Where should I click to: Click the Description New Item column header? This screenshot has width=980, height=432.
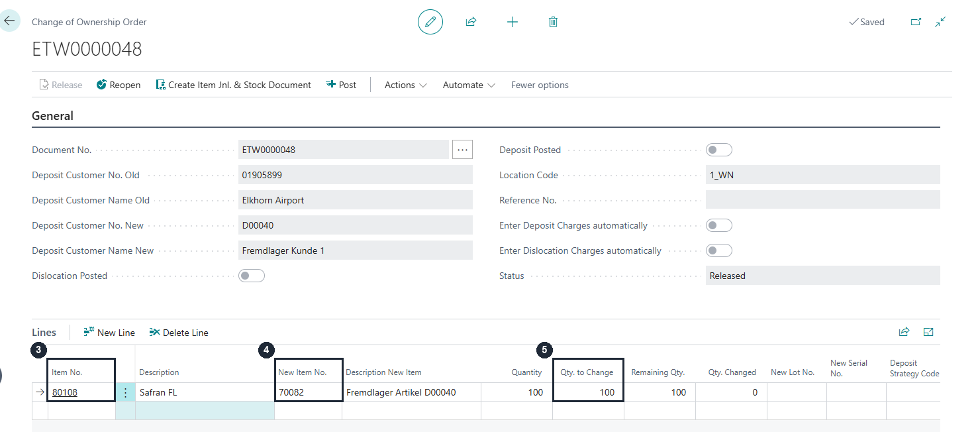click(x=384, y=372)
